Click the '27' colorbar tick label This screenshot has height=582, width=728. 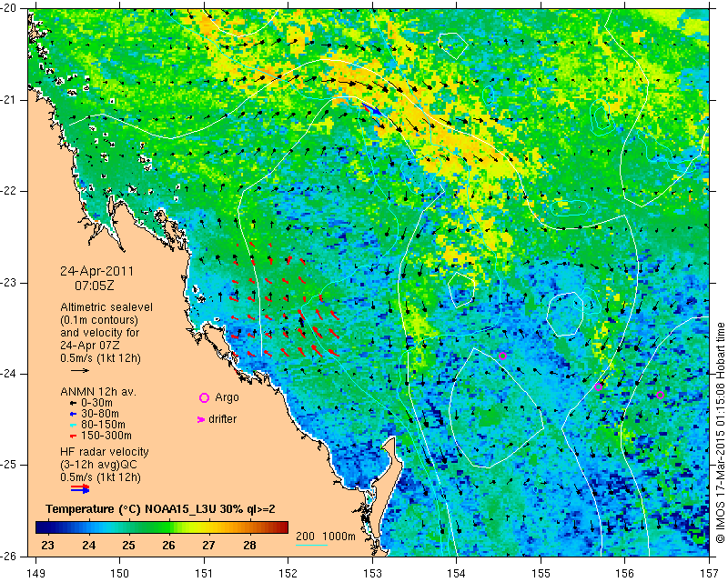point(208,545)
